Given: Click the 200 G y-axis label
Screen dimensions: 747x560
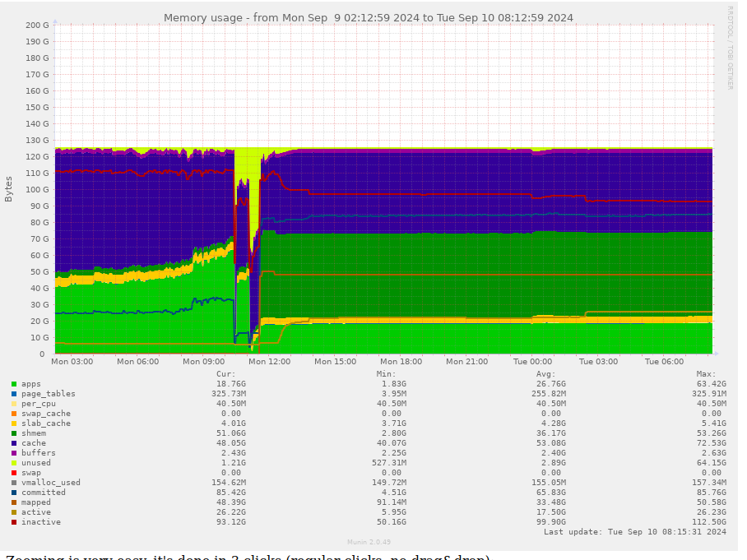Looking at the screenshot, I should (x=37, y=25).
